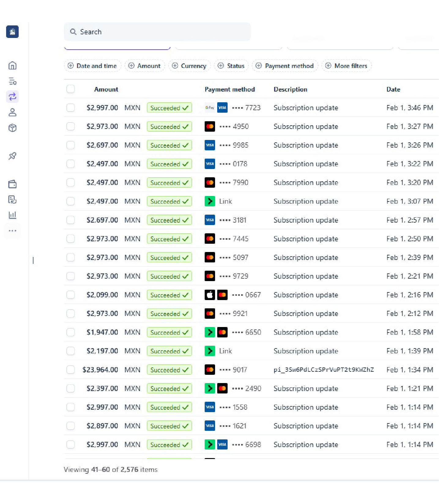Open More options ellipsis in sidebar
This screenshot has width=439, height=504.
pos(12,231)
